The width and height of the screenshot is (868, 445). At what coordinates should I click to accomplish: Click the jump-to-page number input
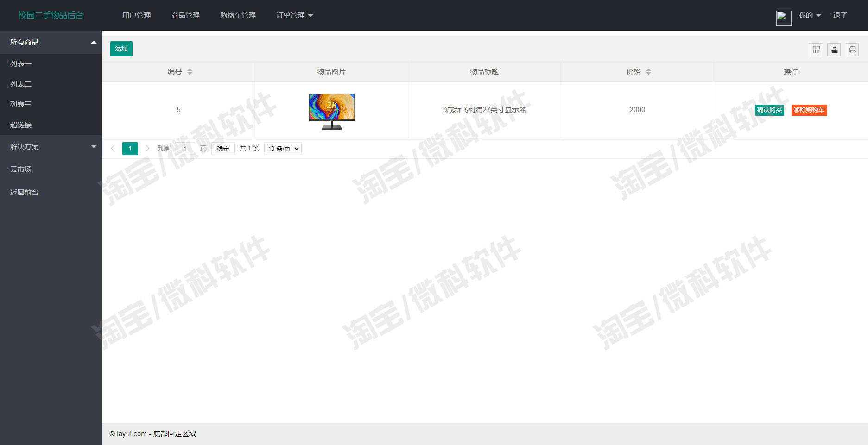point(185,149)
